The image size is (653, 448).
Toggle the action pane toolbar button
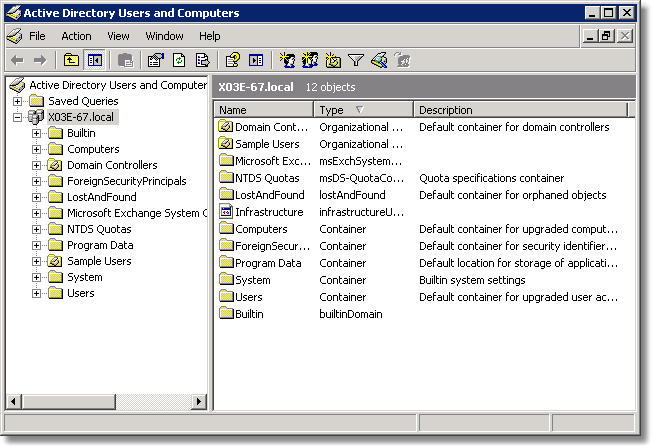(x=256, y=61)
